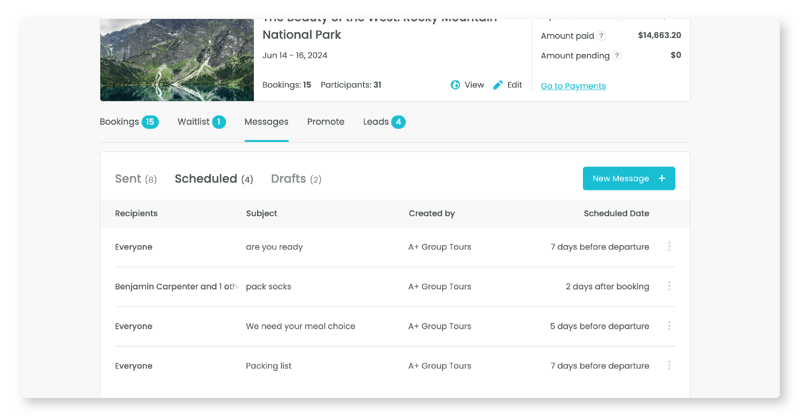Click the 'Participants: 31' text
The width and height of the screenshot is (800, 417).
pos(351,85)
